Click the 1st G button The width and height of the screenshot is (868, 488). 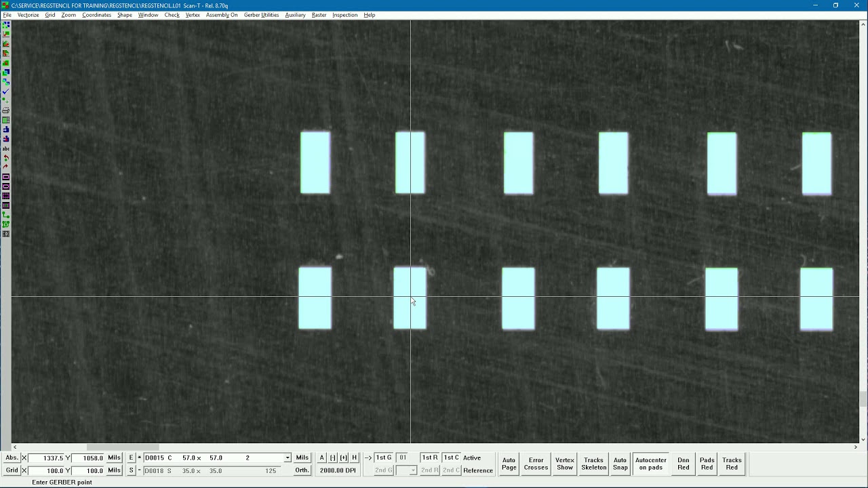384,457
